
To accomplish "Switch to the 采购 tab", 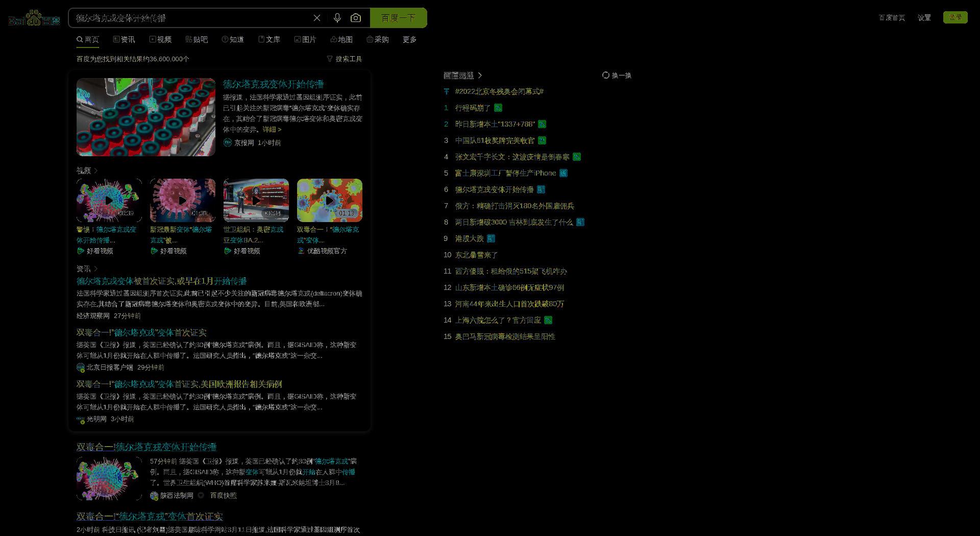I will (378, 39).
